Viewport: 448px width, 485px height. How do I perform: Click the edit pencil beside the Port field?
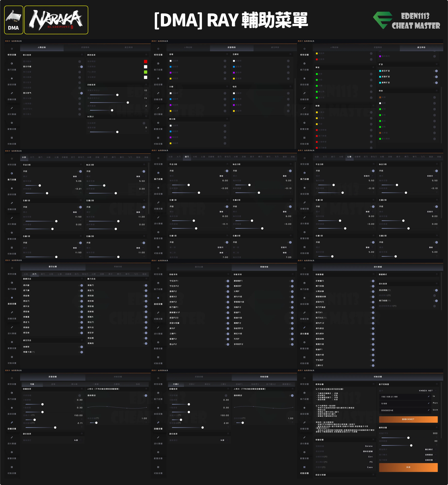pyautogui.click(x=428, y=403)
